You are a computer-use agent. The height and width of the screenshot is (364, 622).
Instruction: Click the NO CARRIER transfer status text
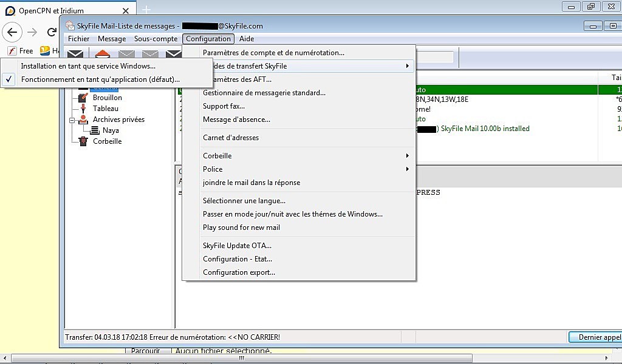pos(173,337)
